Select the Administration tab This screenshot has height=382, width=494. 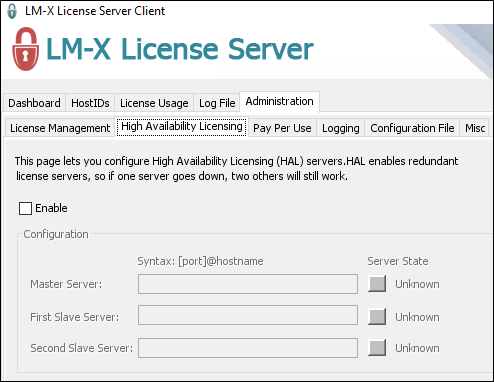[x=279, y=101]
